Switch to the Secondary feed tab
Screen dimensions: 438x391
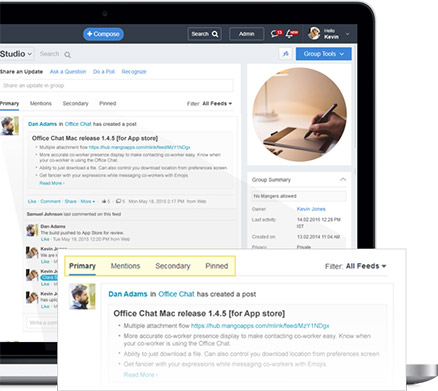coord(75,103)
